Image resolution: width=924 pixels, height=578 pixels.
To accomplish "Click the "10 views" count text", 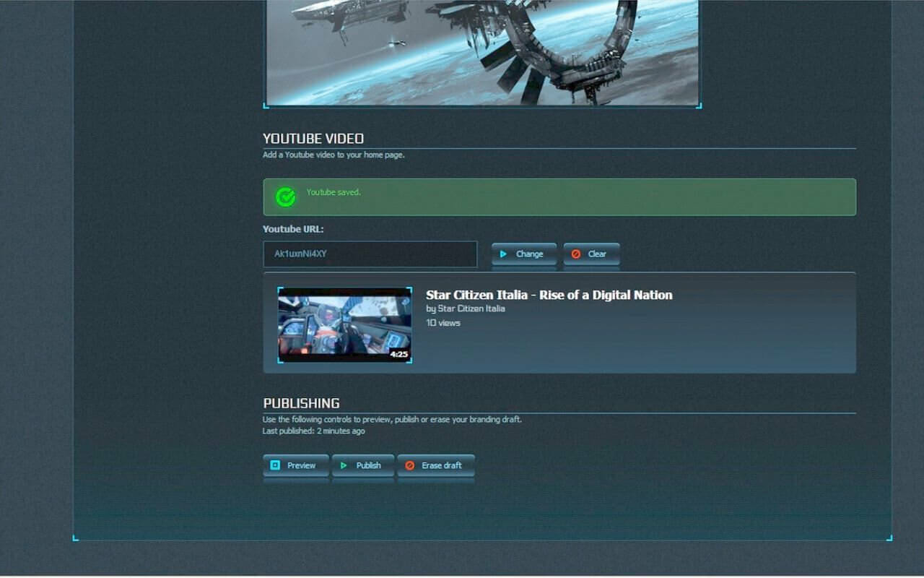I will [443, 323].
